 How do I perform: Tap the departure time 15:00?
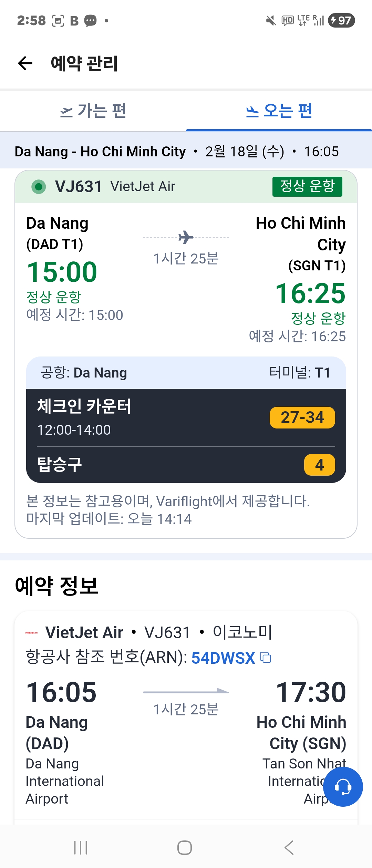(62, 272)
